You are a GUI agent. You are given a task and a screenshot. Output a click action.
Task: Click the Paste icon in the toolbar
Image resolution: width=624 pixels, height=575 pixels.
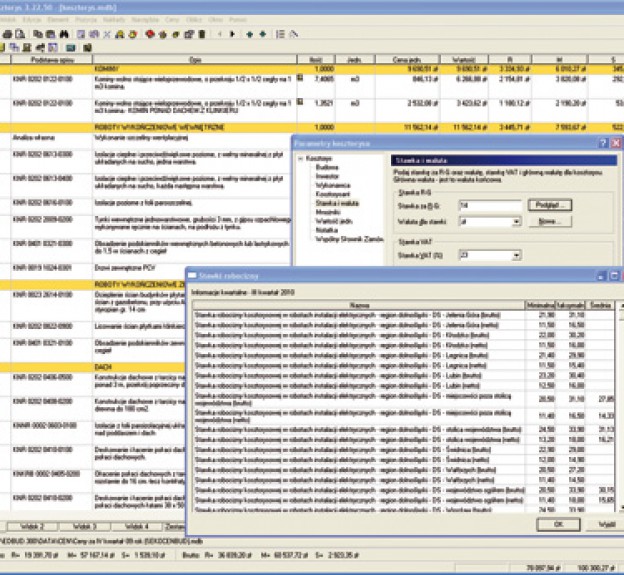pos(51,34)
